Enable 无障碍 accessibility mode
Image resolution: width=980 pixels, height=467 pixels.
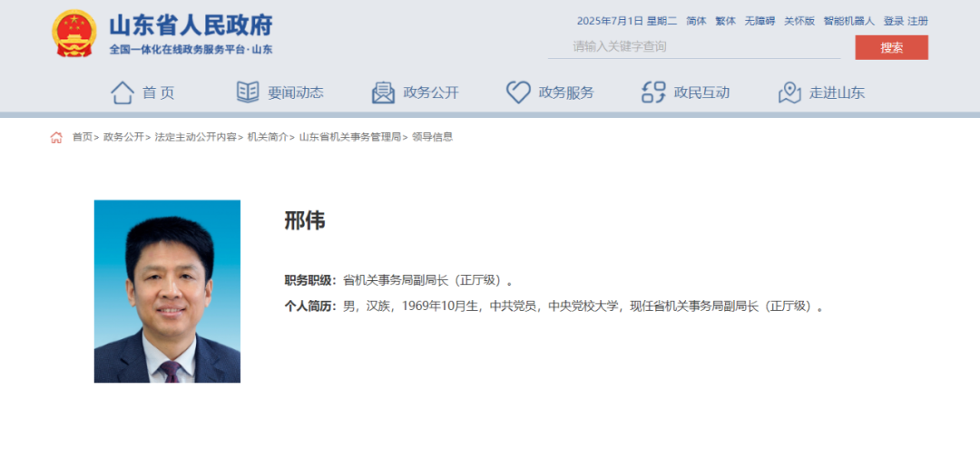click(759, 21)
